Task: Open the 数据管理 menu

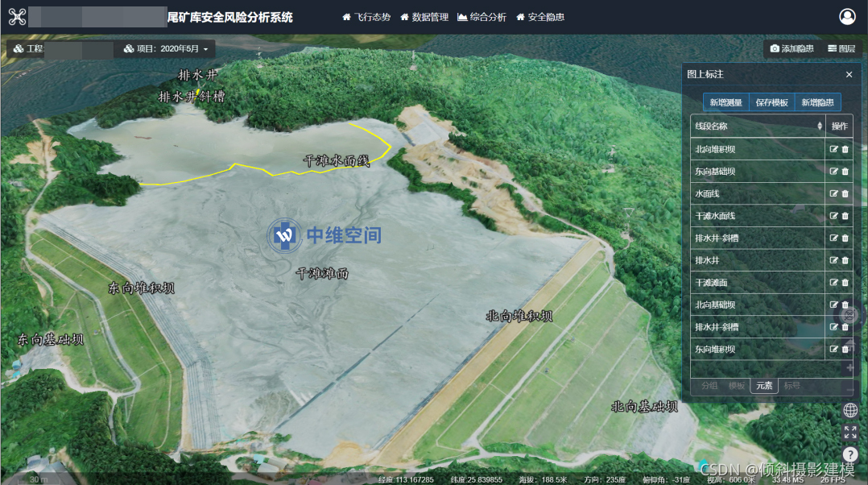Action: tap(424, 17)
